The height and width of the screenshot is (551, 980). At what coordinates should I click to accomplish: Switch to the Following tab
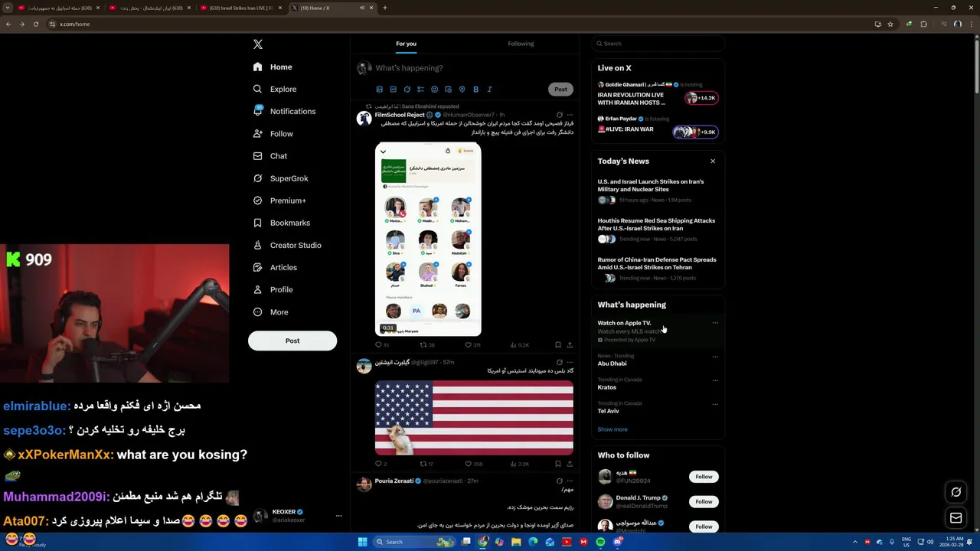[521, 44]
